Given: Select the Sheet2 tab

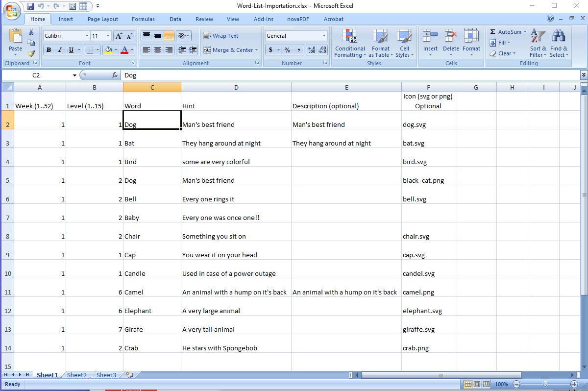Looking at the screenshot, I should tap(76, 375).
